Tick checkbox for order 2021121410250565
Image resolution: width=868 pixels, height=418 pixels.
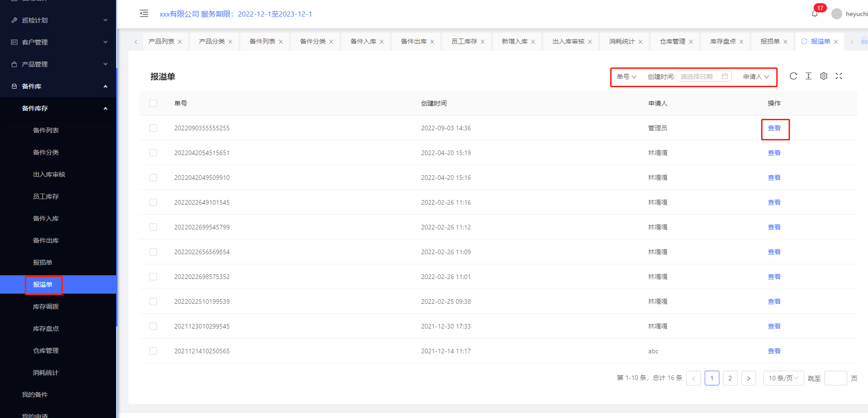point(153,351)
